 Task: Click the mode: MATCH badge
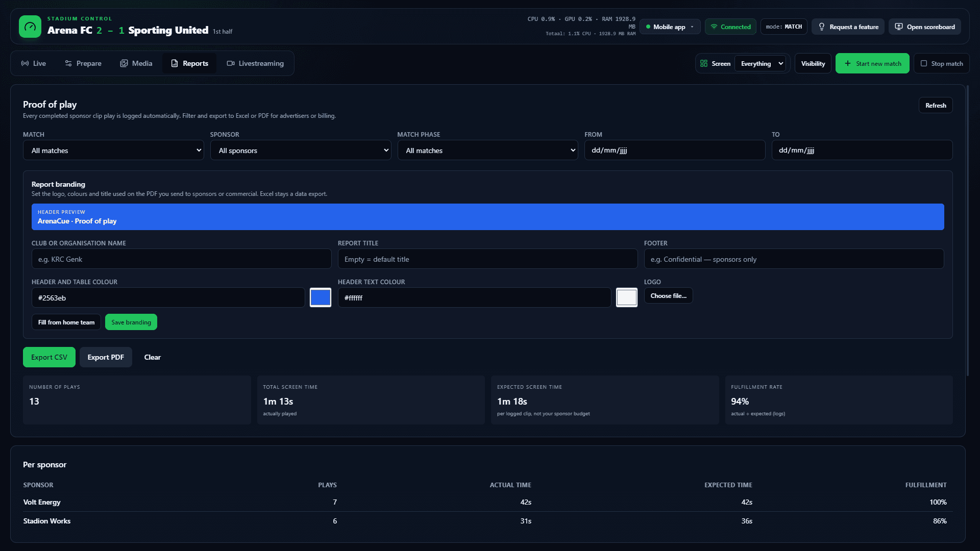pyautogui.click(x=783, y=27)
